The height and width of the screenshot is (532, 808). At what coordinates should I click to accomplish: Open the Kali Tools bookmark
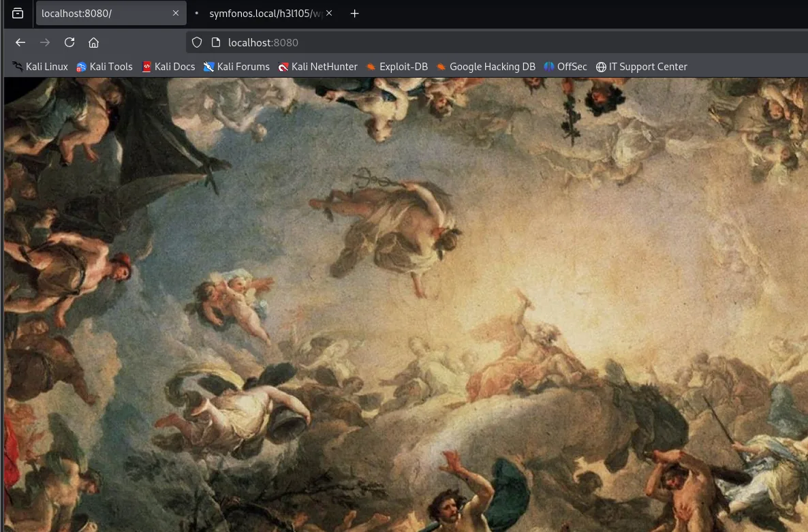pos(105,67)
